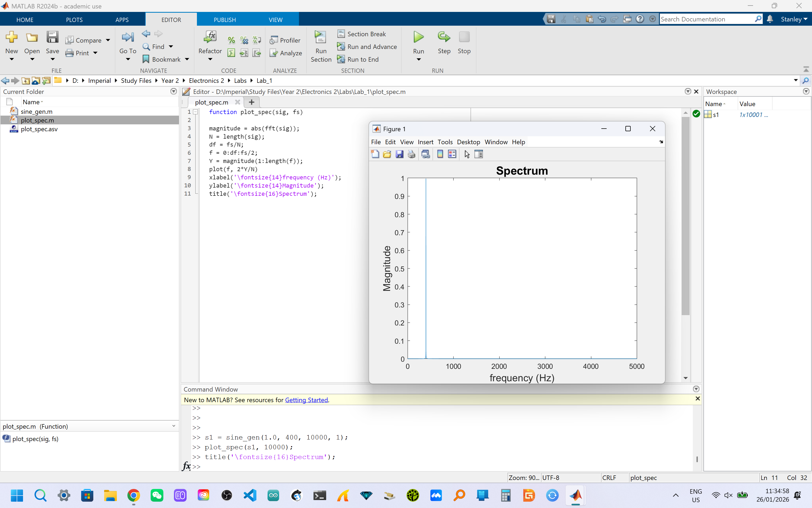Insert a Section Break
Screen dimensions: 812x508
362,34
